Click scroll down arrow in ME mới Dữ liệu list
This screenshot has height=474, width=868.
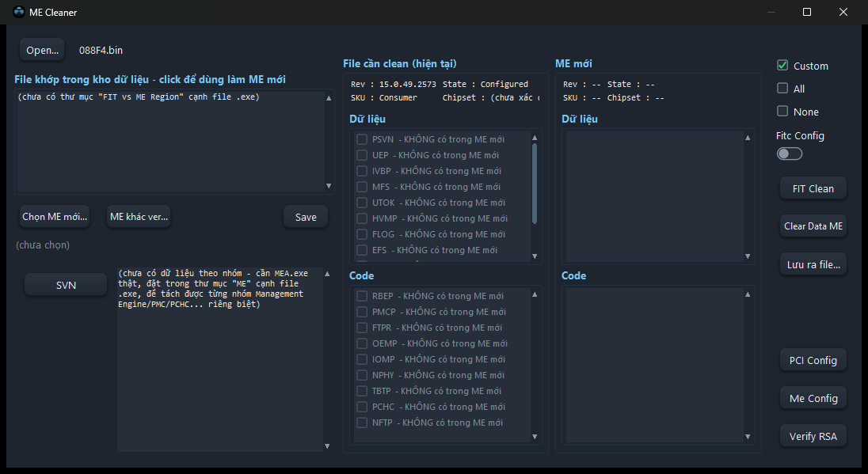(x=748, y=256)
